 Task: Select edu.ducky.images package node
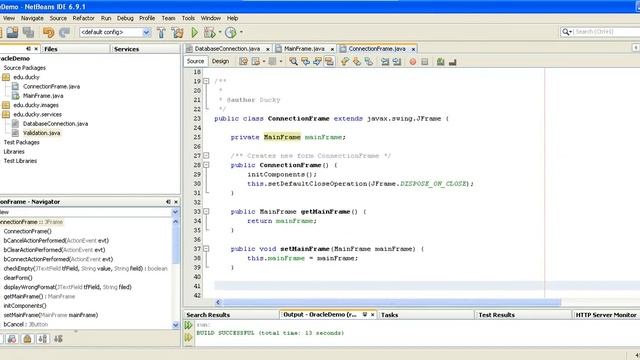click(x=36, y=105)
